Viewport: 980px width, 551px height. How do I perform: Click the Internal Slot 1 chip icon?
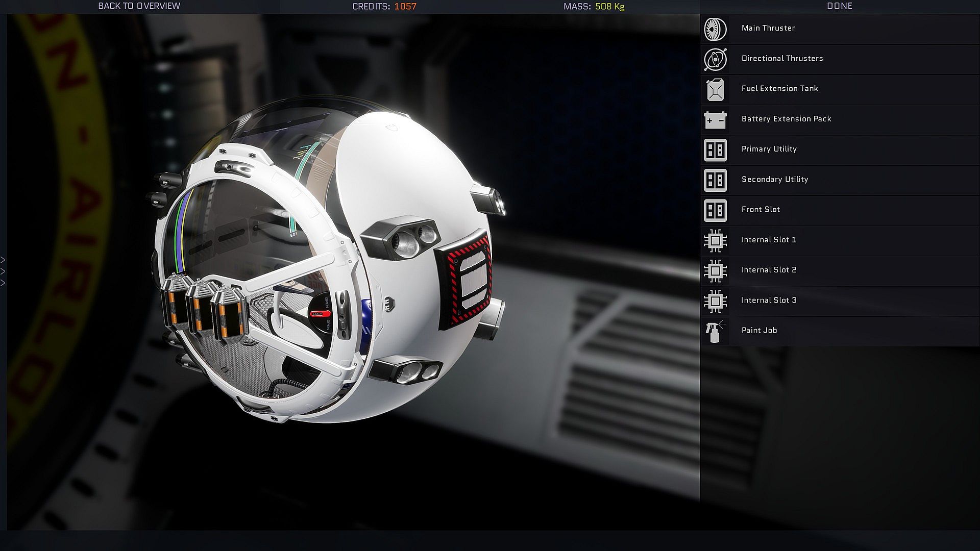(x=715, y=241)
